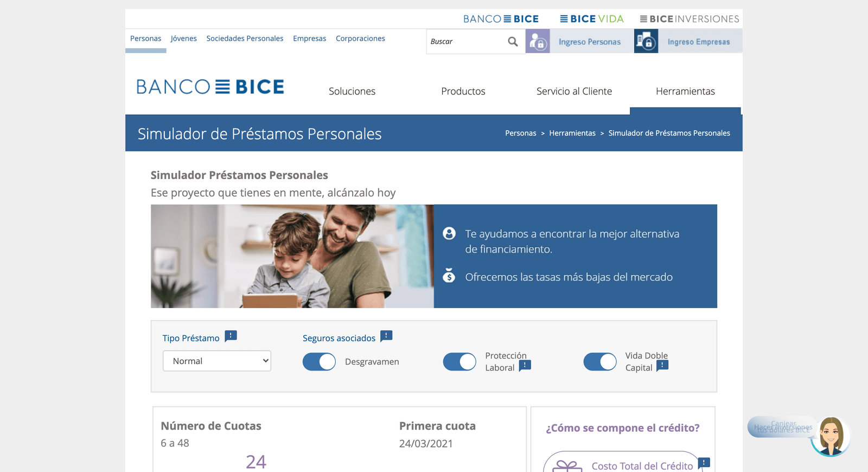Open the Servicio al Cliente menu
Image resolution: width=868 pixels, height=472 pixels.
click(x=575, y=91)
